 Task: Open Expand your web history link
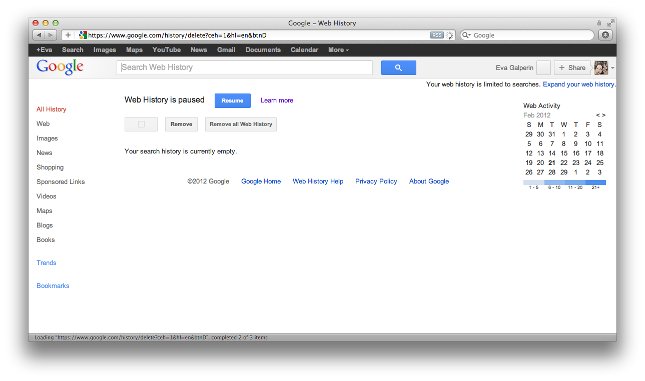[578, 84]
